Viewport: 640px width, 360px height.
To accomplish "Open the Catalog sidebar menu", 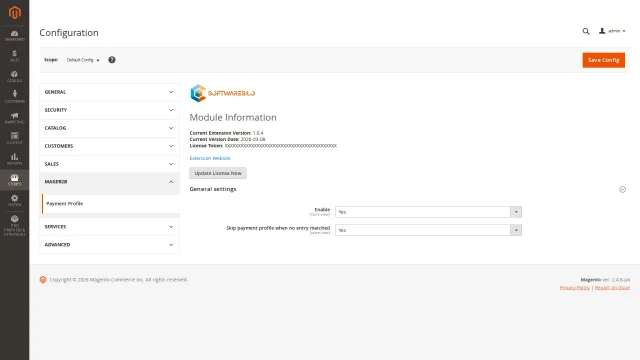I will click(14, 76).
